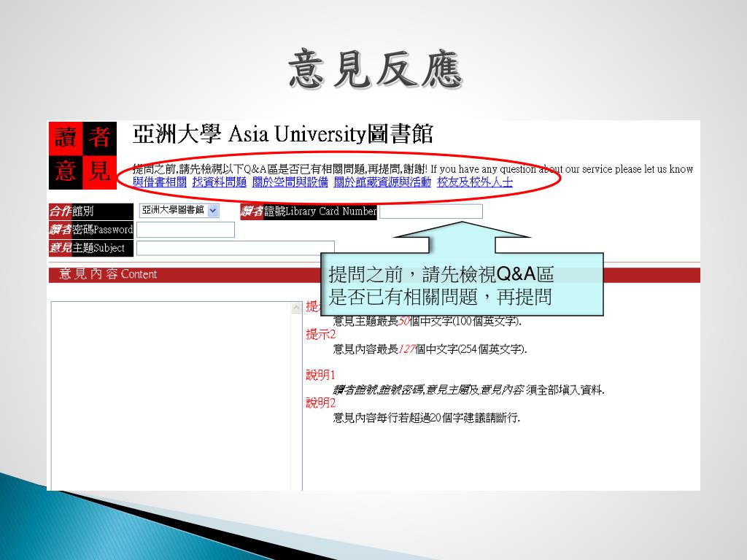Click the 說明1 note label
Screen dimensions: 747x560
(x=321, y=376)
